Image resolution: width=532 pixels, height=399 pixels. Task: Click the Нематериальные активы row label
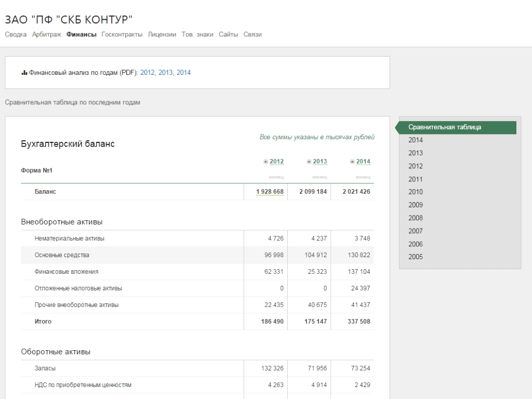pos(69,238)
